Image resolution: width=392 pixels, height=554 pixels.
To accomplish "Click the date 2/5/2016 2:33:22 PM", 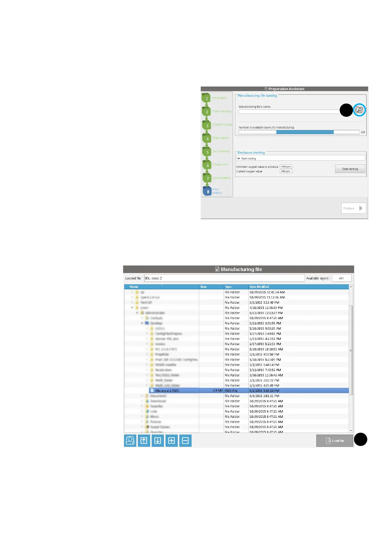I will pyautogui.click(x=264, y=380).
